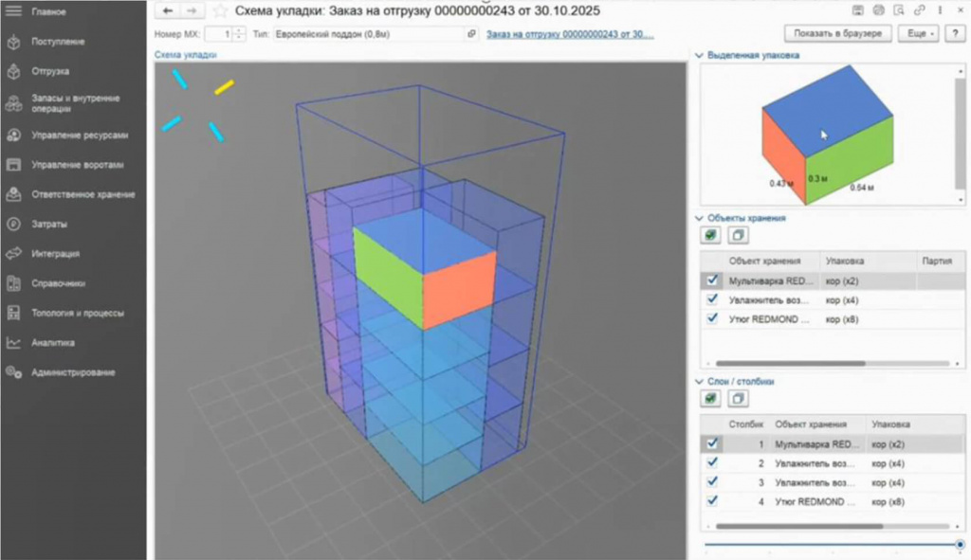This screenshot has height=560, width=971.
Task: Open the Еще dropdown menu
Action: (x=918, y=33)
